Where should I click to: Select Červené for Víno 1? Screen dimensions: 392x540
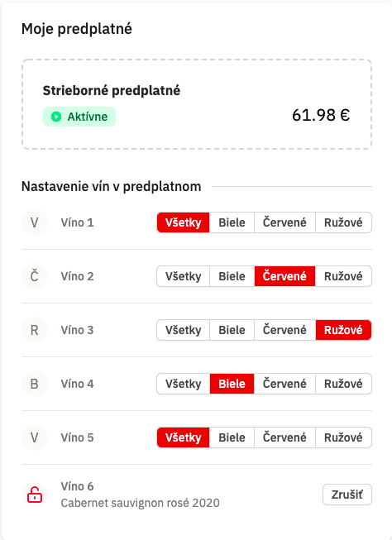click(284, 222)
